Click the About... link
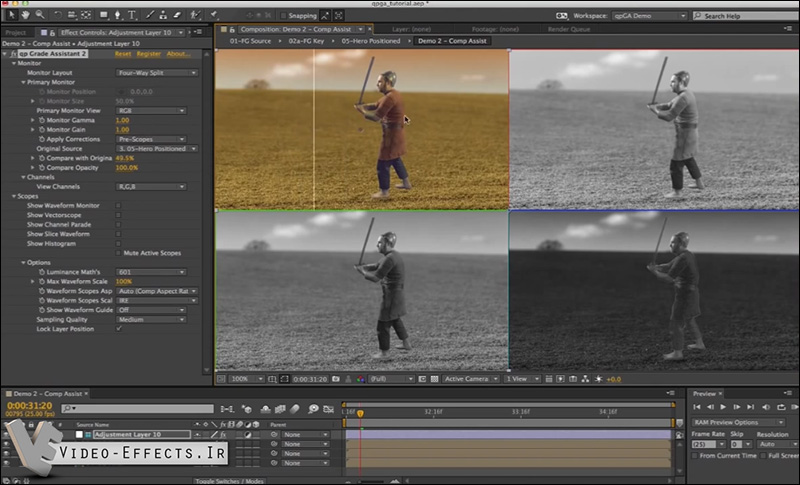Viewport: 800px width, 485px height. pos(179,54)
